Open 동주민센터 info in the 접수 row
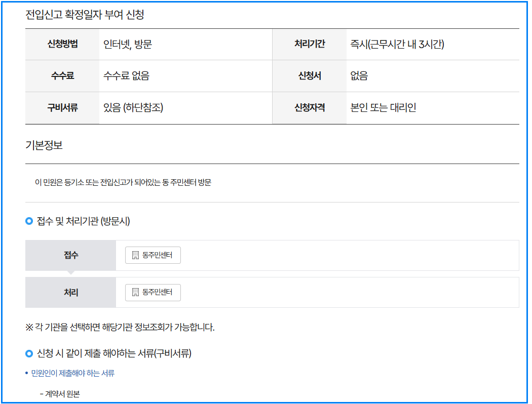The image size is (532, 404). pyautogui.click(x=153, y=255)
